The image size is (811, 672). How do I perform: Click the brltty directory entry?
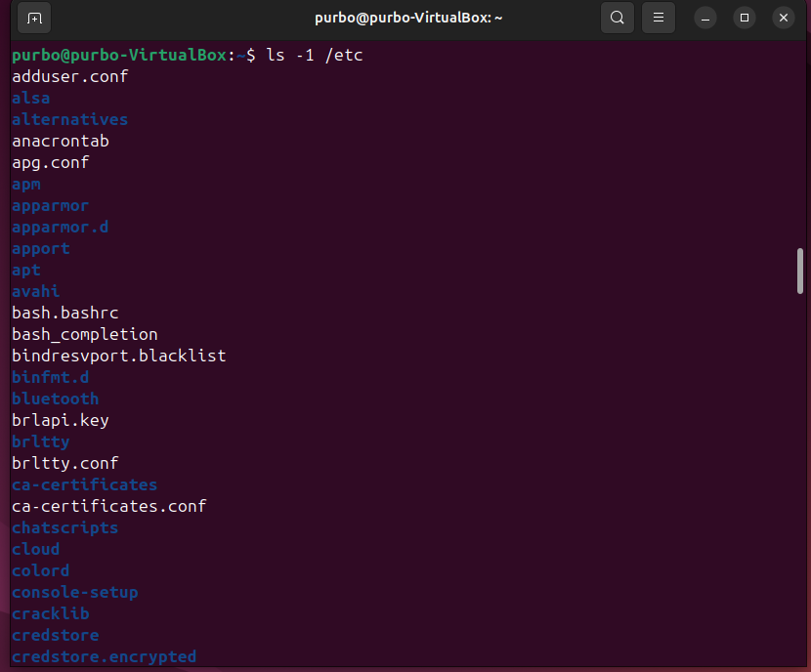pyautogui.click(x=41, y=441)
